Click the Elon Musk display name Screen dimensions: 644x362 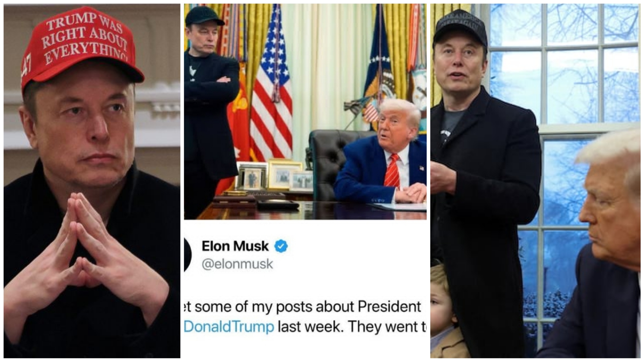235,246
